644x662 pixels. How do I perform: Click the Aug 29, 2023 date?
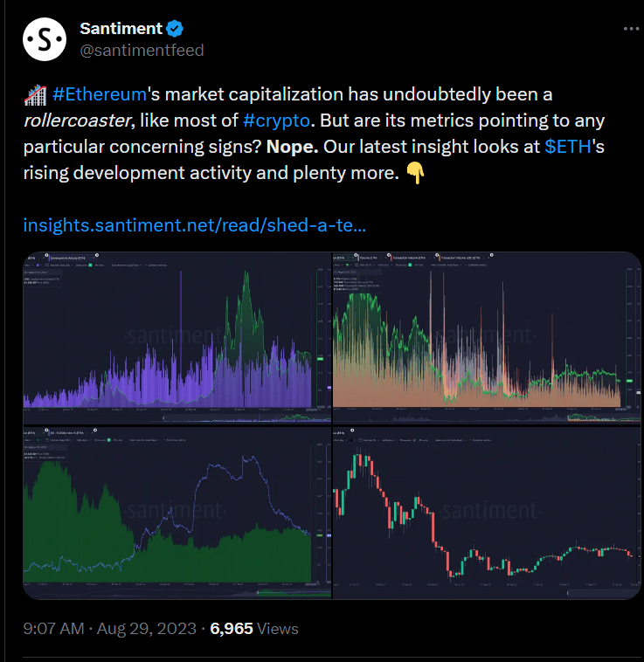[147, 629]
